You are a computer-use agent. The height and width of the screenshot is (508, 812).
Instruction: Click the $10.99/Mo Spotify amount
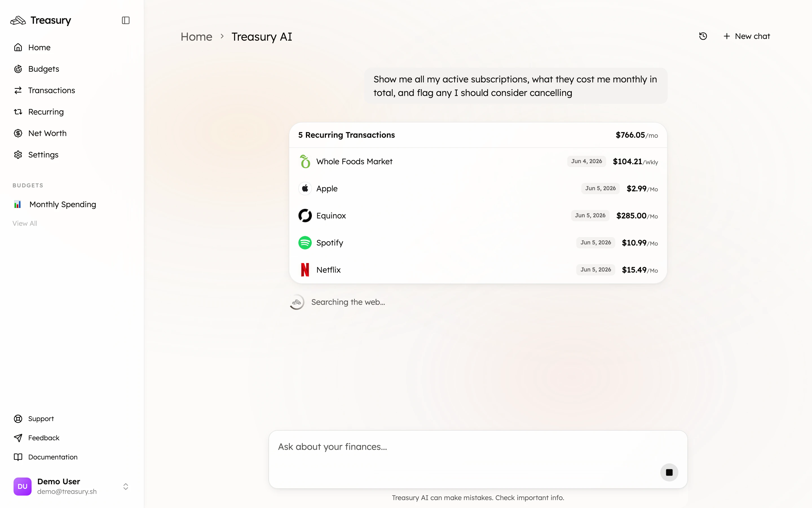639,243
